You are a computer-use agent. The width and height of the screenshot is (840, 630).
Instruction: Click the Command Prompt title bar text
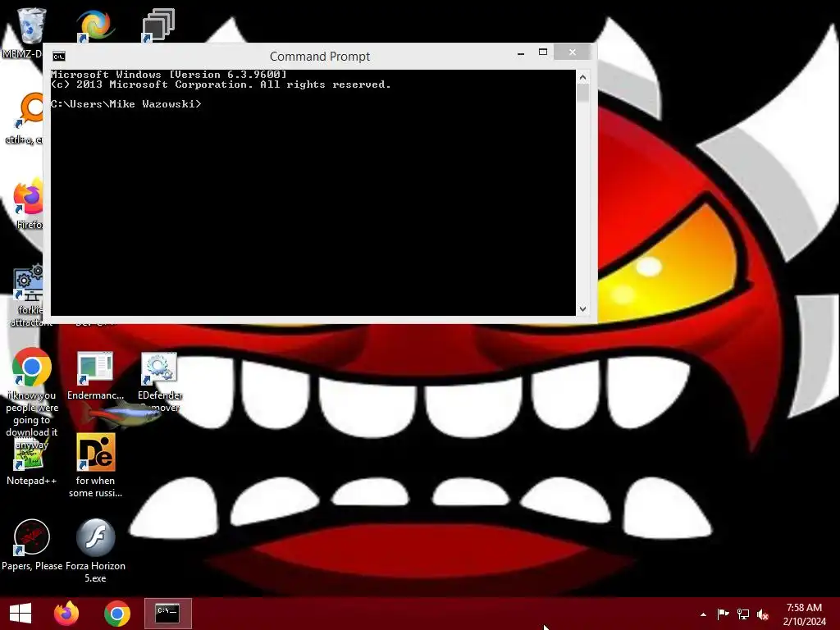tap(320, 57)
